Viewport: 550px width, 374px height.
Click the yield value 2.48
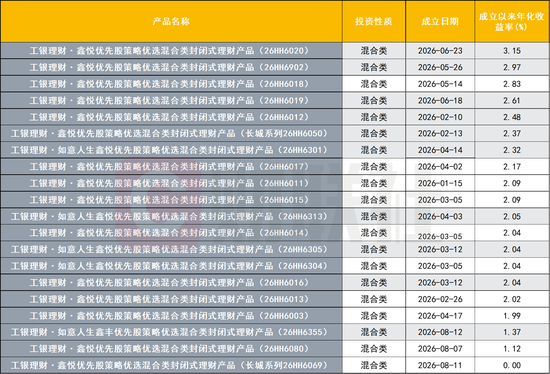pos(512,117)
